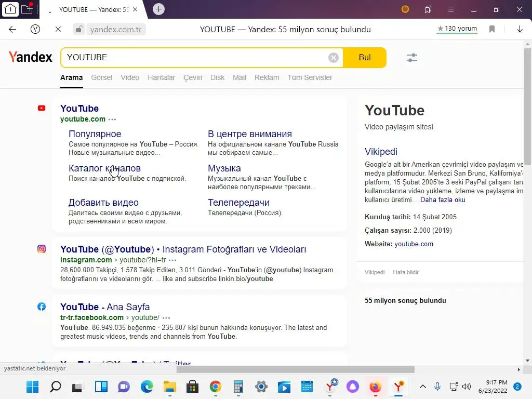The height and width of the screenshot is (399, 532).
Task: Open YouTube Instagram result link
Action: 183,249
